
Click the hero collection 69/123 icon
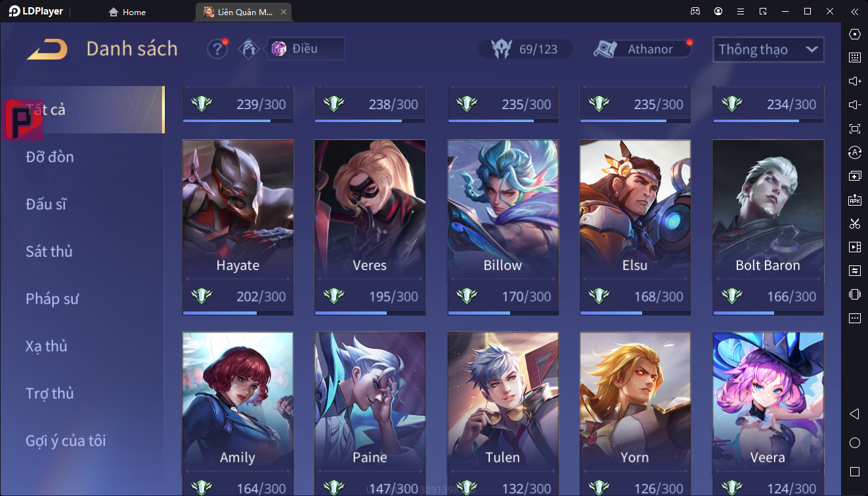pyautogui.click(x=525, y=49)
